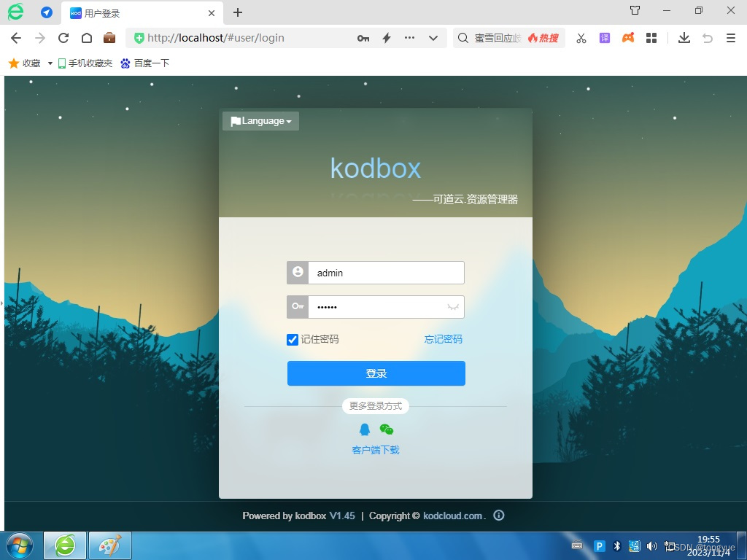This screenshot has height=560, width=747.
Task: Open the Paint app in the taskbar
Action: (110, 545)
